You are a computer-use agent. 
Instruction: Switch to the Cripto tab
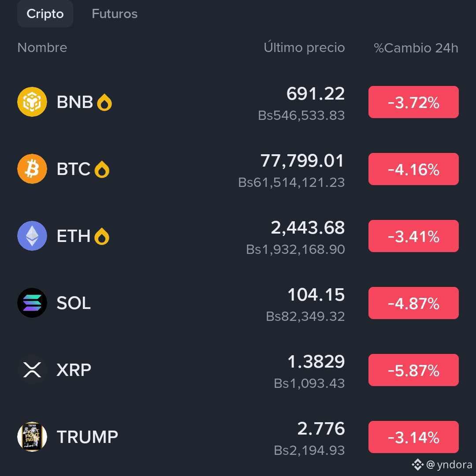click(x=45, y=14)
